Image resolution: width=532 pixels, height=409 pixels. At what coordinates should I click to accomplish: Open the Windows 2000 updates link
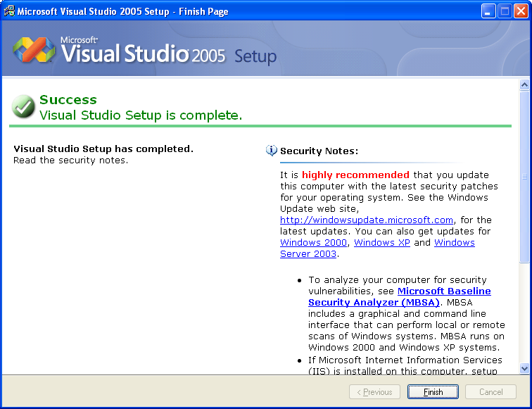pos(313,243)
